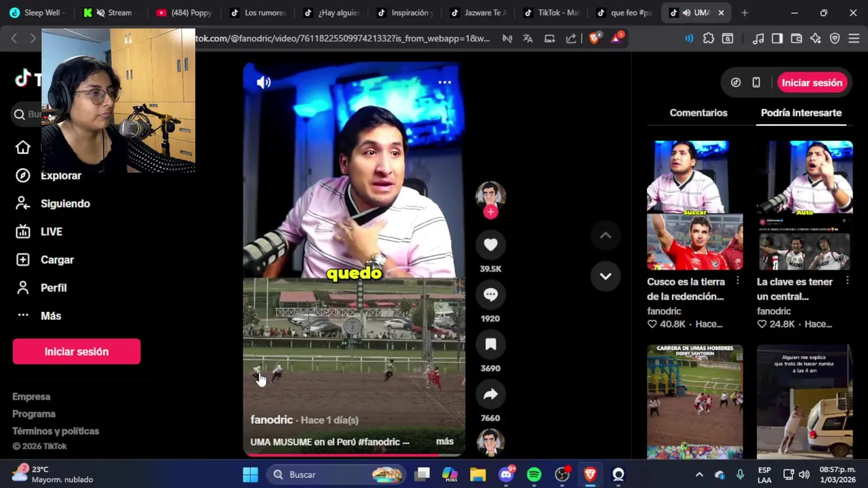Click the translate page icon in address bar
Screen dimensions: 868x488
tap(528, 39)
